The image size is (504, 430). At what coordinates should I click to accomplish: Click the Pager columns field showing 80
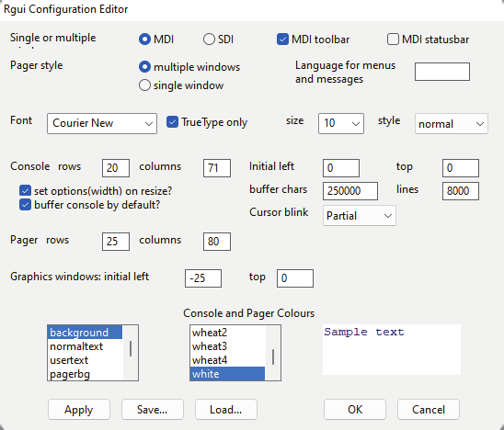point(217,242)
